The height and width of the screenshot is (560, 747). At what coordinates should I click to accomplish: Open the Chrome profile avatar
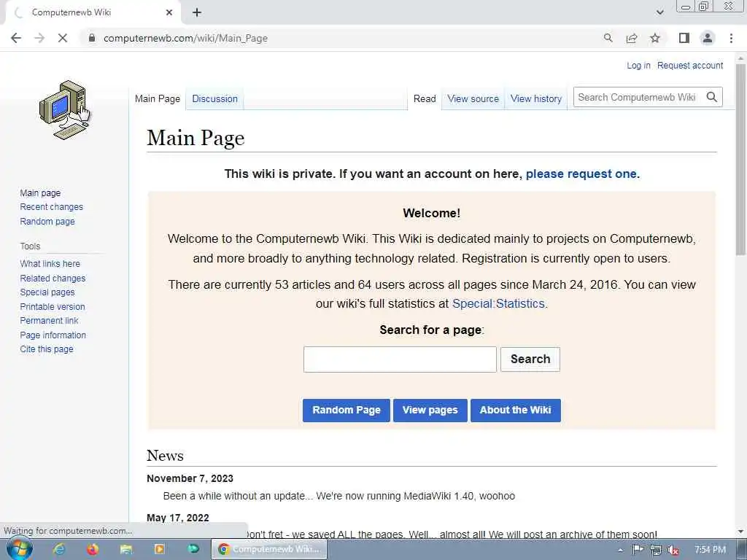pyautogui.click(x=708, y=38)
